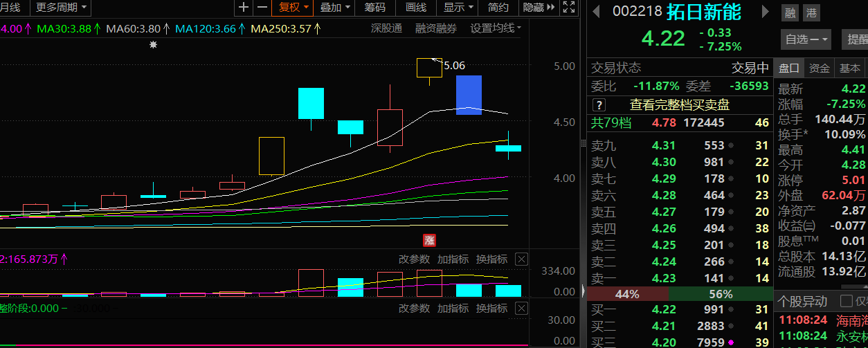The height and width of the screenshot is (348, 868).
Task: Click 换指标 in the volume panel
Action: (x=491, y=259)
